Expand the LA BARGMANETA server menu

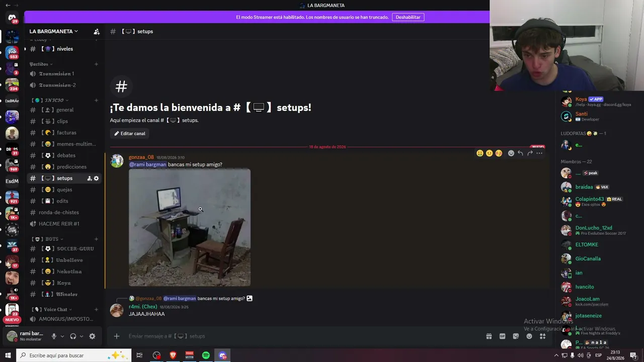[54, 31]
